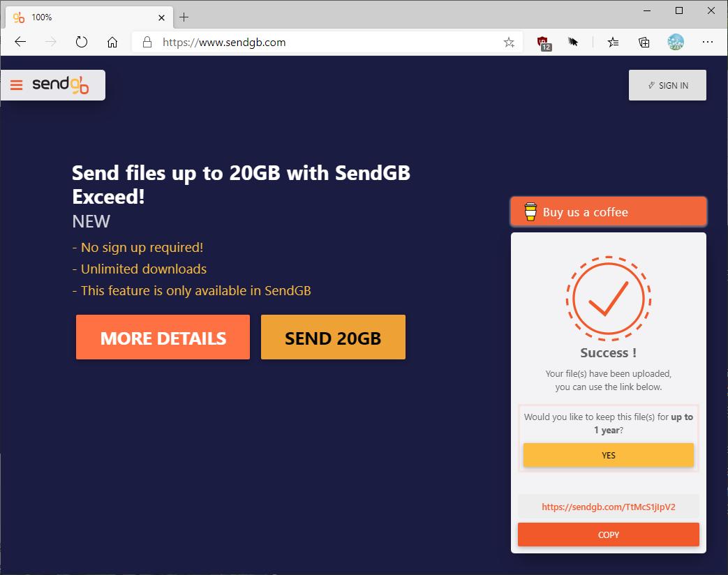Open a new browser tab
Viewport: 728px width, 575px height.
point(184,17)
